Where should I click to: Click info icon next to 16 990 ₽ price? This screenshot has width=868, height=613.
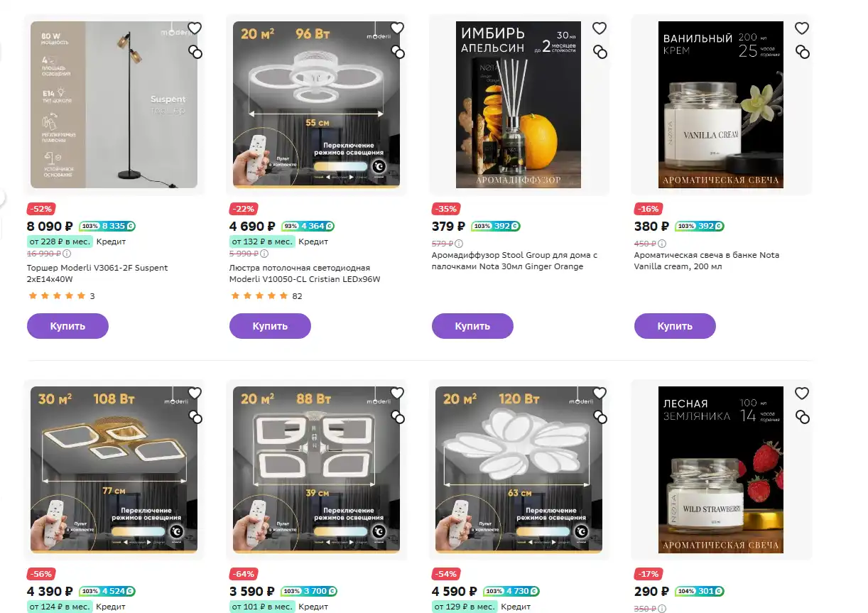coord(67,254)
